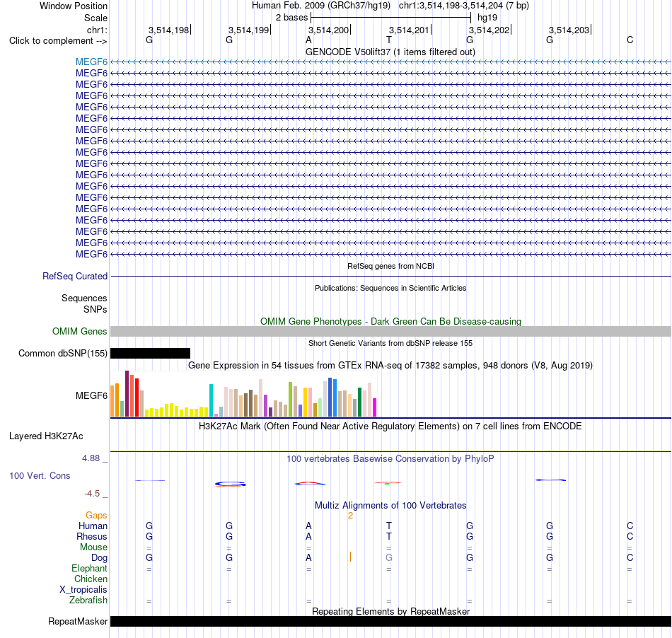Click the -4.5 conservation scale value
672x638 pixels.
[92, 494]
